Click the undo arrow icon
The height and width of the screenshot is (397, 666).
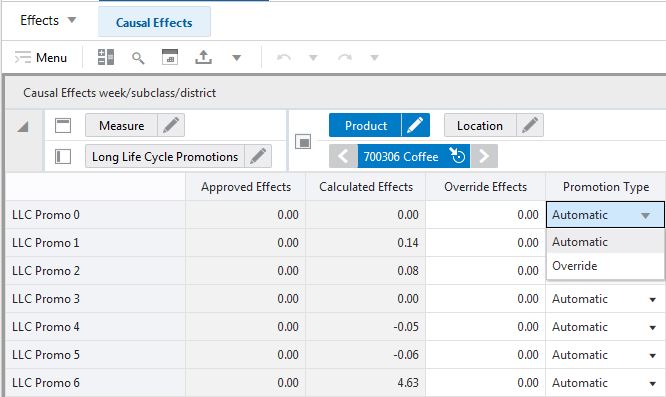284,57
